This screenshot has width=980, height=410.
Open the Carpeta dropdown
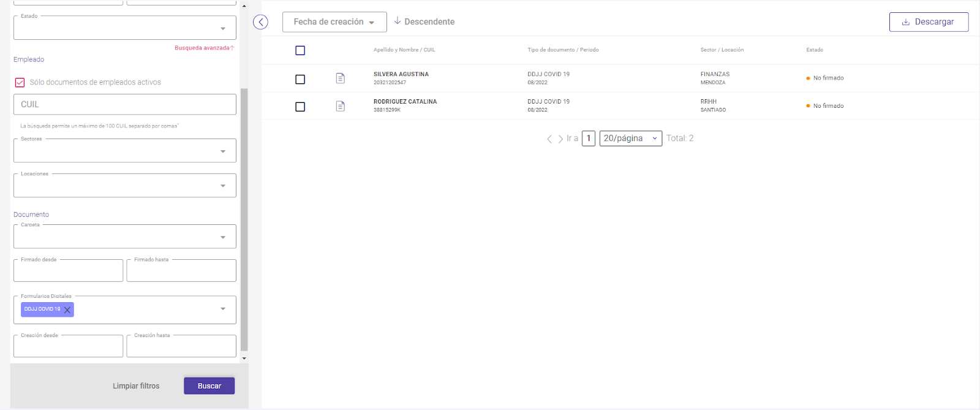(x=125, y=237)
